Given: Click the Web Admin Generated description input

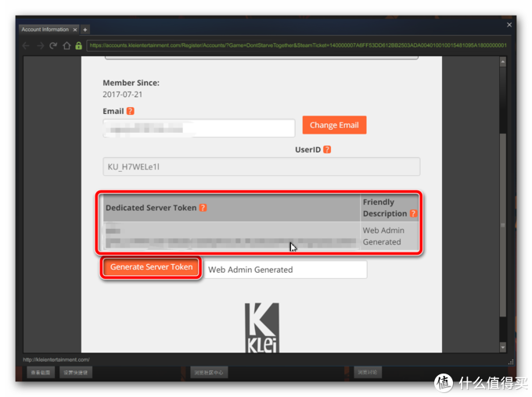Looking at the screenshot, I should [286, 270].
